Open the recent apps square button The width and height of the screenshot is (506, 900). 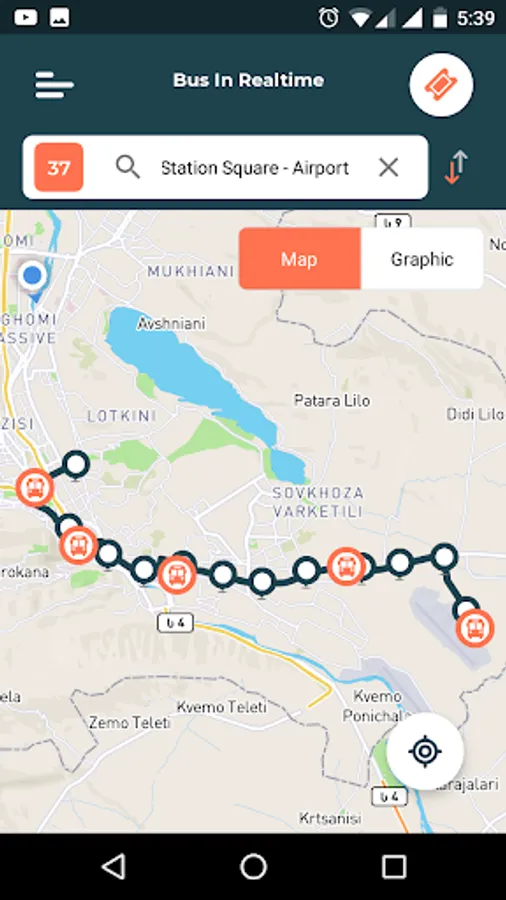394,866
